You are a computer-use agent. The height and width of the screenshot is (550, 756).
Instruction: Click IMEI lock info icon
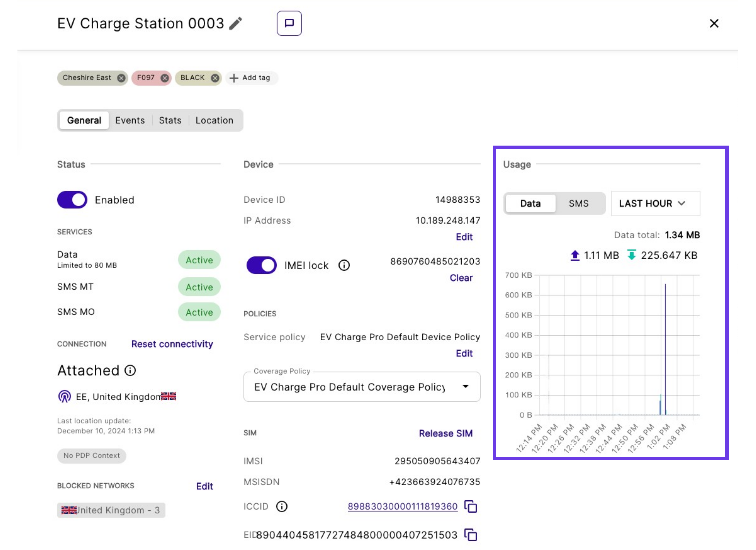(x=344, y=265)
